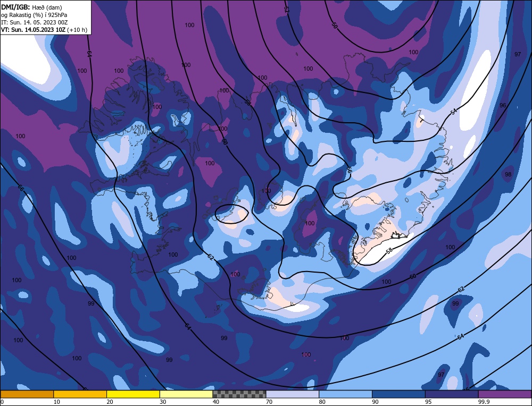Click the '70' legend scale value

(269, 402)
